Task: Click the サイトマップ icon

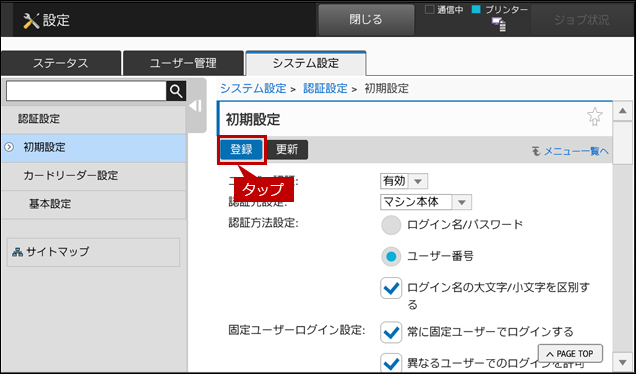Action: click(x=17, y=252)
